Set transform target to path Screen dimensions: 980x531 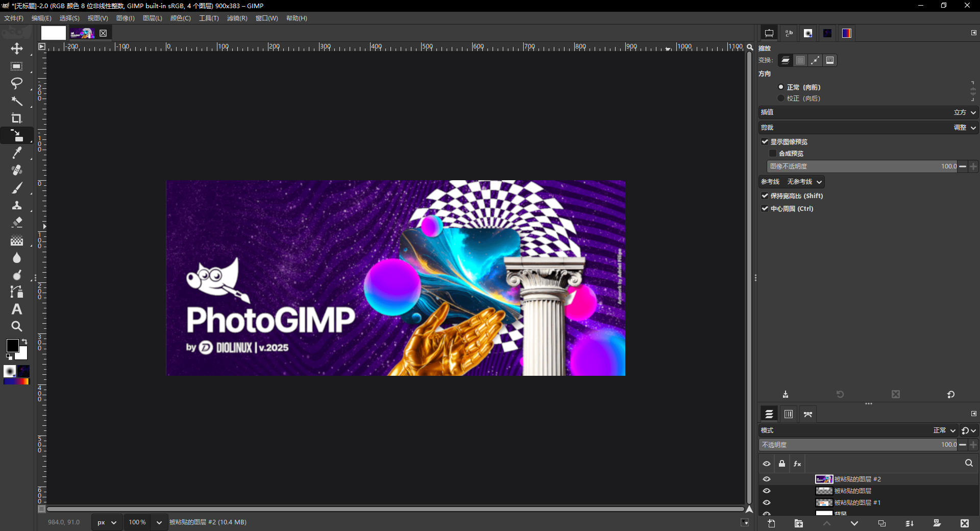(815, 60)
